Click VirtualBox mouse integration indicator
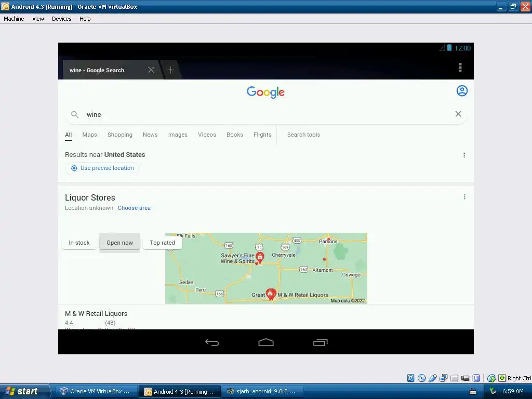This screenshot has height=399, width=532. pyautogui.click(x=491, y=378)
